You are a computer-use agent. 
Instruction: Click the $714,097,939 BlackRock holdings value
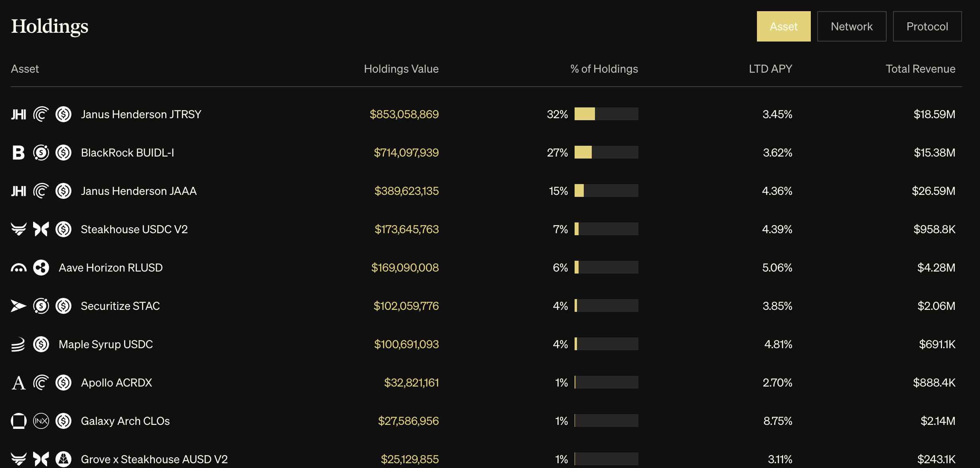click(406, 153)
